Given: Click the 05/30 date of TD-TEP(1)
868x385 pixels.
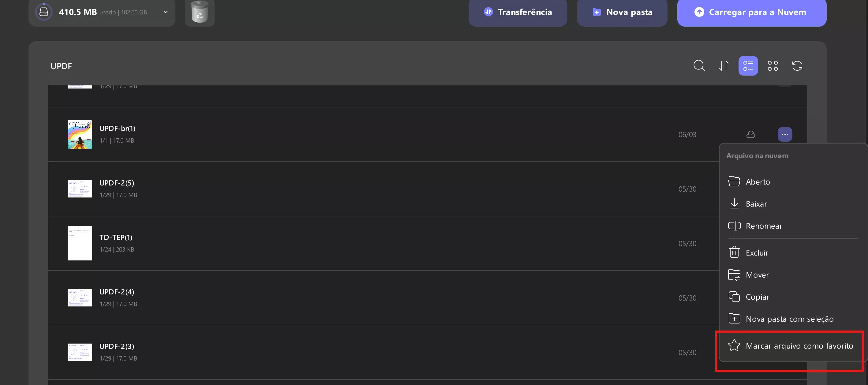Looking at the screenshot, I should [x=687, y=244].
